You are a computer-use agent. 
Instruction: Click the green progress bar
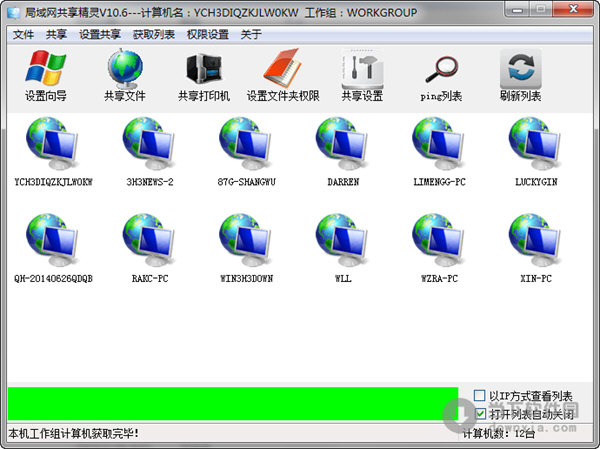coord(230,403)
